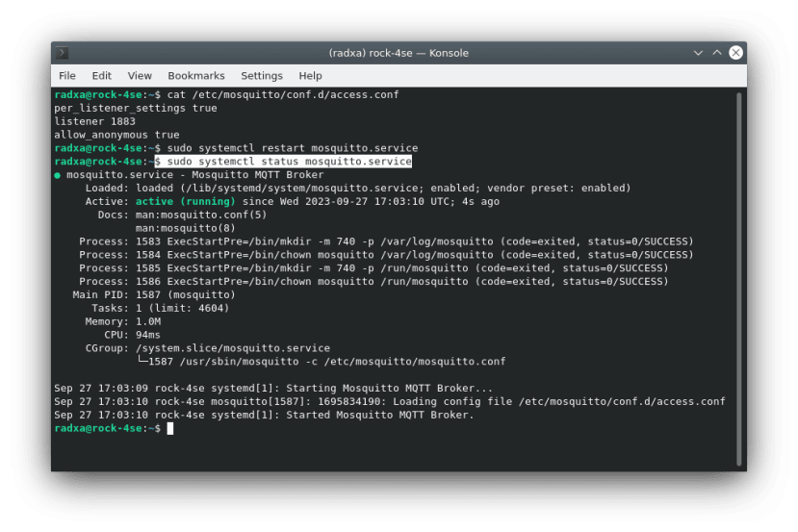Click the 'Loaded:' line with mosquitto.service path
This screenshot has width=798, height=532.
pyautogui.click(x=358, y=189)
